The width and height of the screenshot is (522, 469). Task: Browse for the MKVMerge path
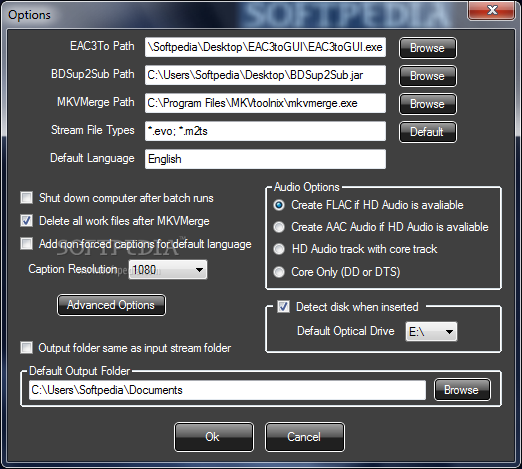(428, 104)
